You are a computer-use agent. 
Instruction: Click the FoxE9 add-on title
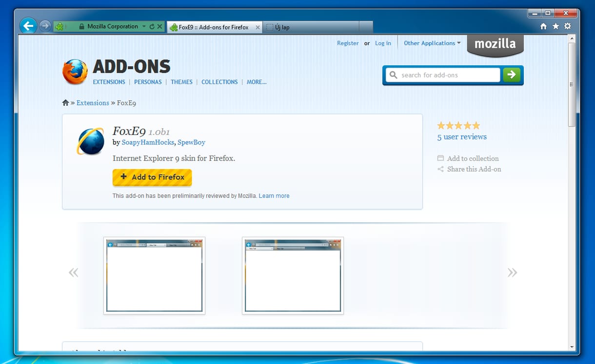[129, 131]
